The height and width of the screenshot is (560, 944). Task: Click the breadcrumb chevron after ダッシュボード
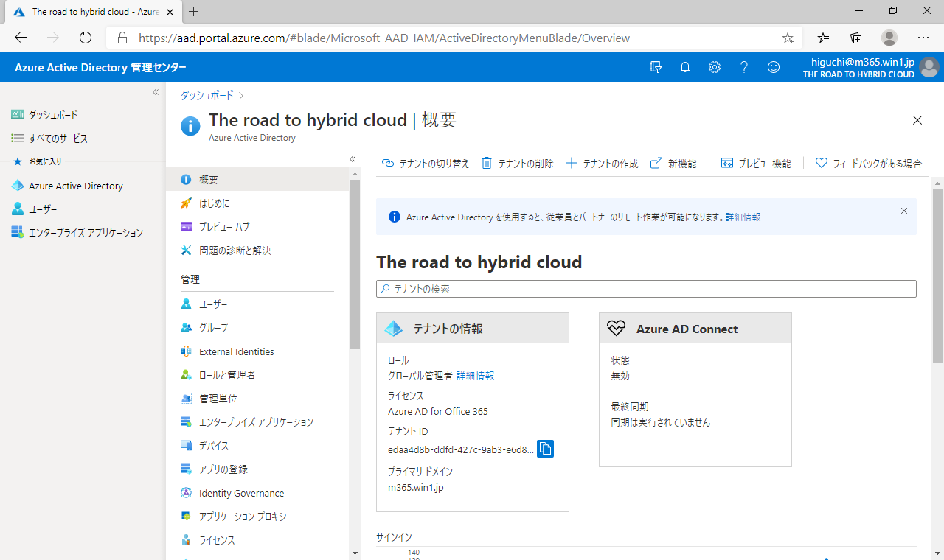pos(241,96)
